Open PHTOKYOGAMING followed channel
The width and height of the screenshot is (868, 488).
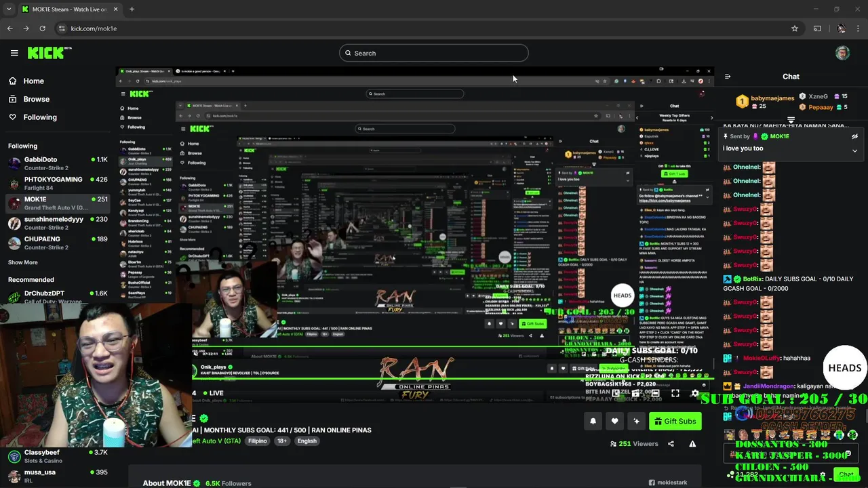pos(58,183)
